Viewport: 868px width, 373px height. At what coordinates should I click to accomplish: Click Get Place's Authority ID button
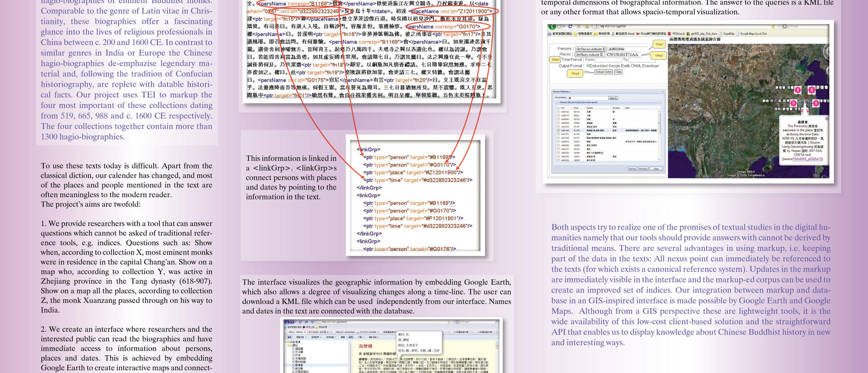590,55
